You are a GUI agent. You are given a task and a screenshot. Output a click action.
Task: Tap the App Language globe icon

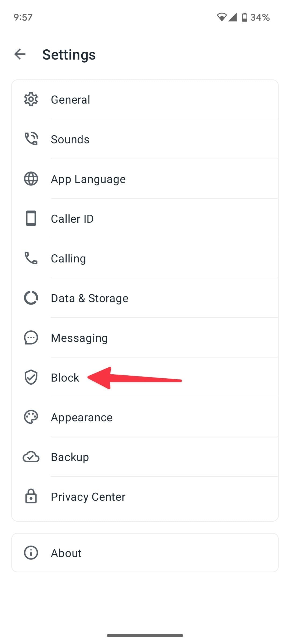tap(31, 179)
